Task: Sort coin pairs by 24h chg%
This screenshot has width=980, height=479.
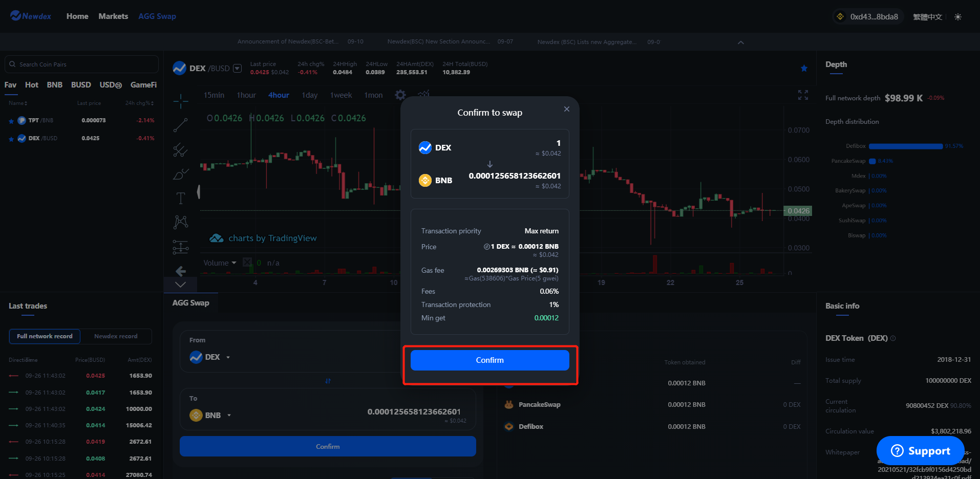Action: [139, 103]
